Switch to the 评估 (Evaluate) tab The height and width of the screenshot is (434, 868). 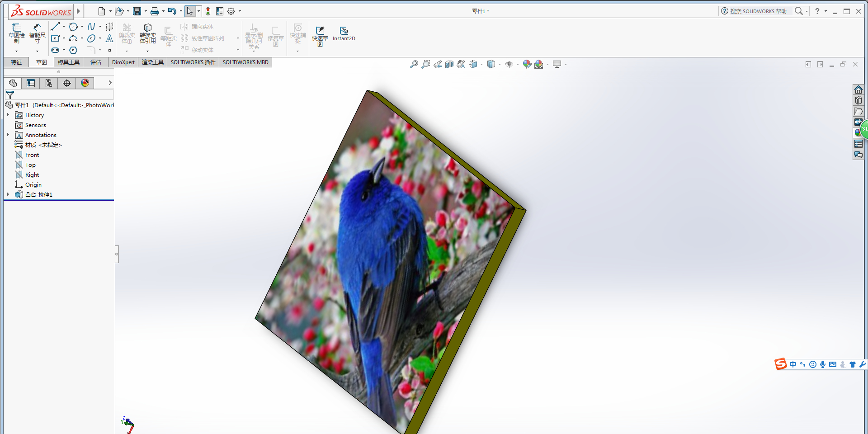click(x=96, y=62)
